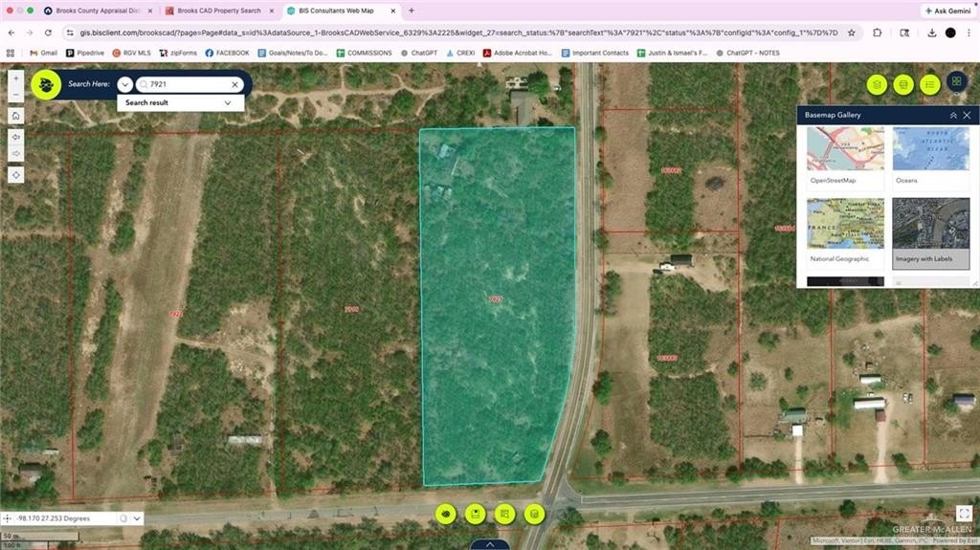This screenshot has height=550, width=980.
Task: Expand the Search result dropdown
Action: [x=228, y=102]
